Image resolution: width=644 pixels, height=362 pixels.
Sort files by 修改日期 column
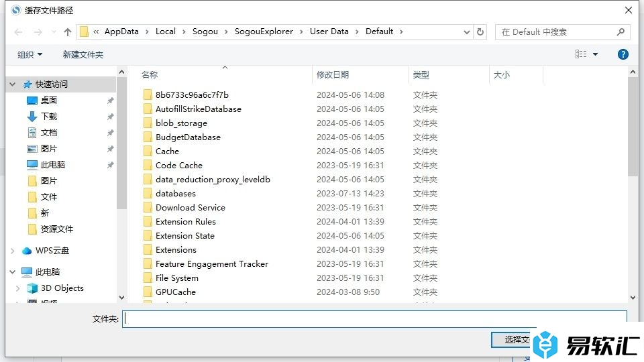332,74
